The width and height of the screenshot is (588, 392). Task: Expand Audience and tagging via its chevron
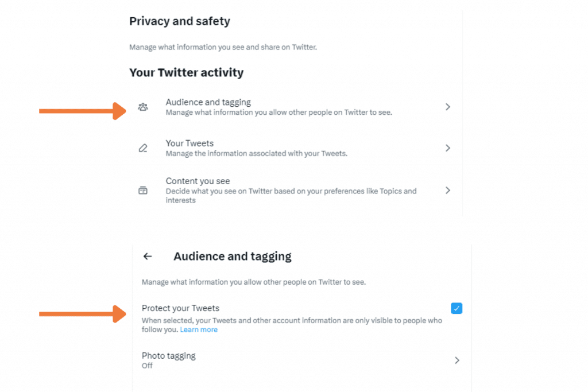click(448, 107)
